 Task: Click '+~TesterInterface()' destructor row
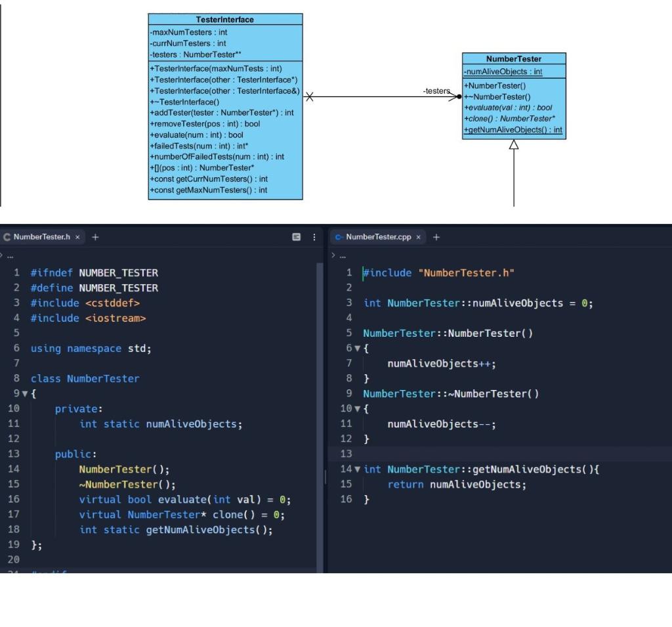(184, 102)
